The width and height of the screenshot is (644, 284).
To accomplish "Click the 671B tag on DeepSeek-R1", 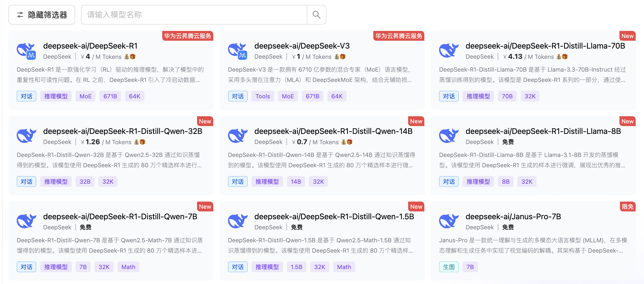I will point(110,96).
